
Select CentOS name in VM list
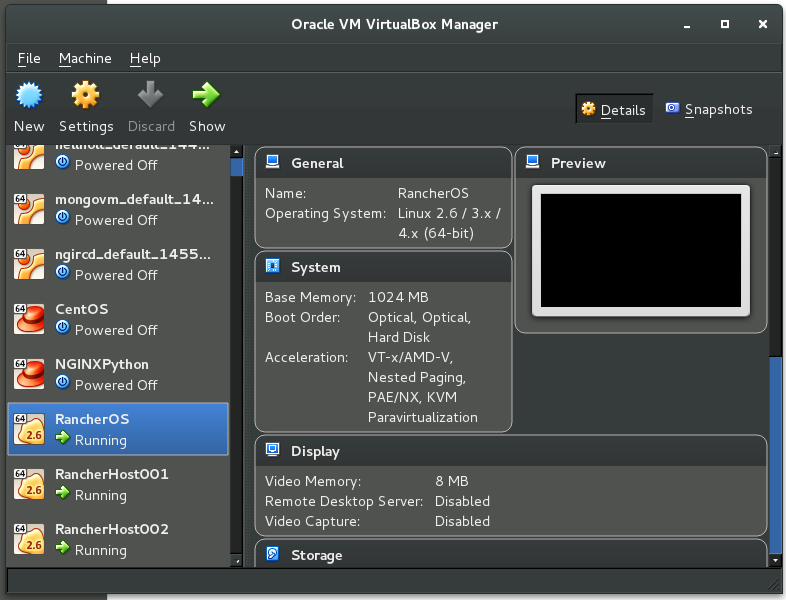[x=82, y=309]
